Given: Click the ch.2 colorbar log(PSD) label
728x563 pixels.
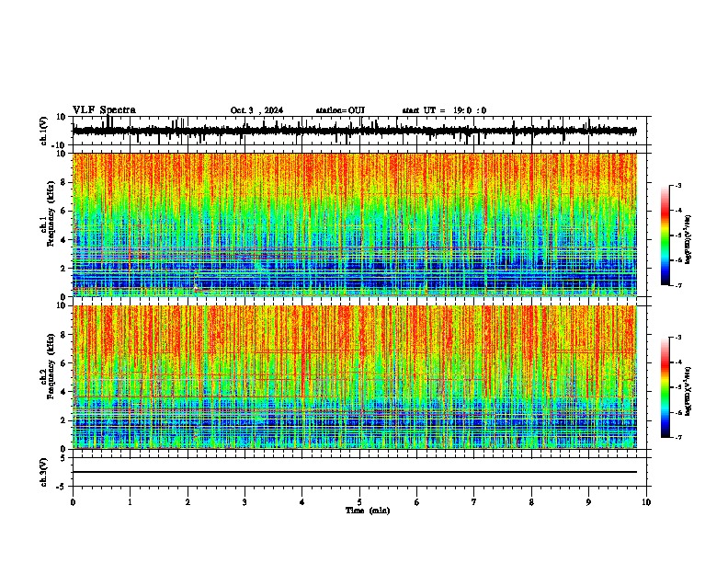Looking at the screenshot, I should point(688,391).
